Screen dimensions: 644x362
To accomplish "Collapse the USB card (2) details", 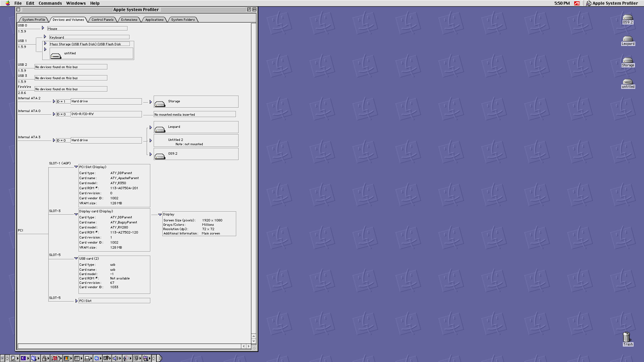I will click(x=76, y=258).
